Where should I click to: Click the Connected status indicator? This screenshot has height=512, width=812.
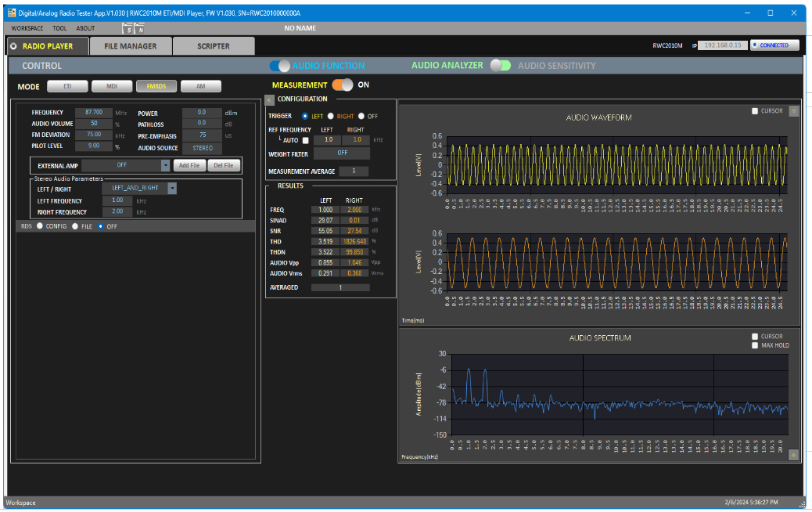pyautogui.click(x=774, y=45)
